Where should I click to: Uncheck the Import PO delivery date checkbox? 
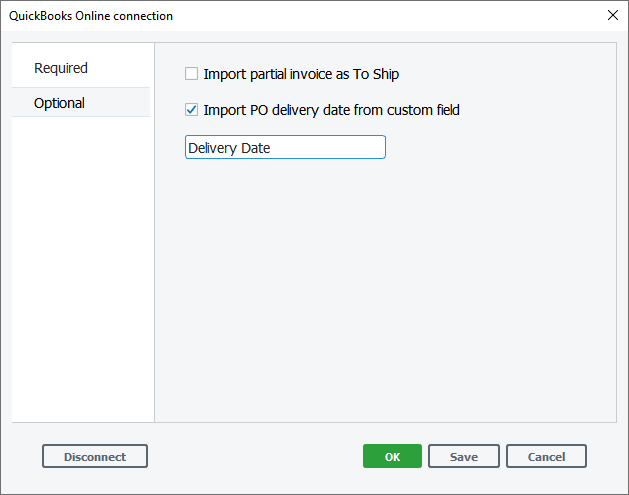coord(192,110)
